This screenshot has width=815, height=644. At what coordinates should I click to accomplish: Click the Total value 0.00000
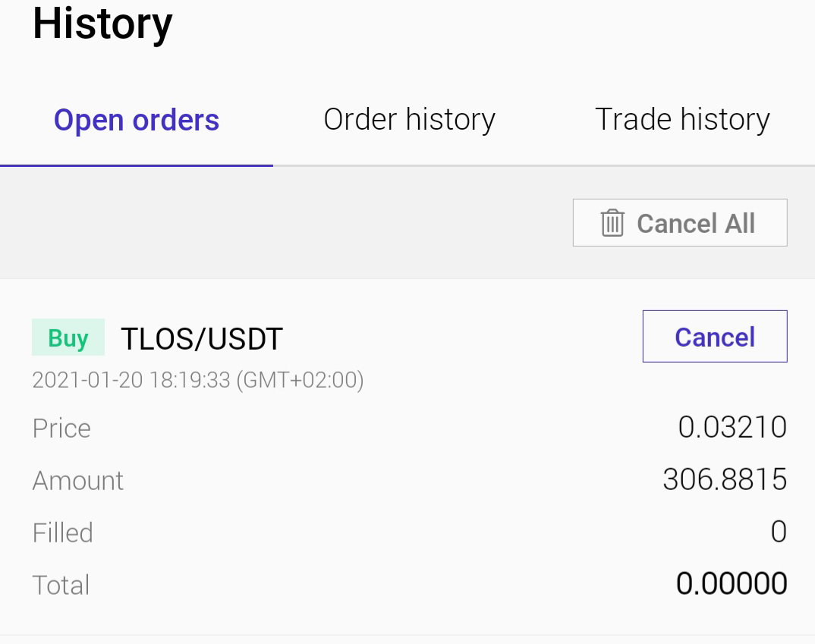[x=732, y=584]
